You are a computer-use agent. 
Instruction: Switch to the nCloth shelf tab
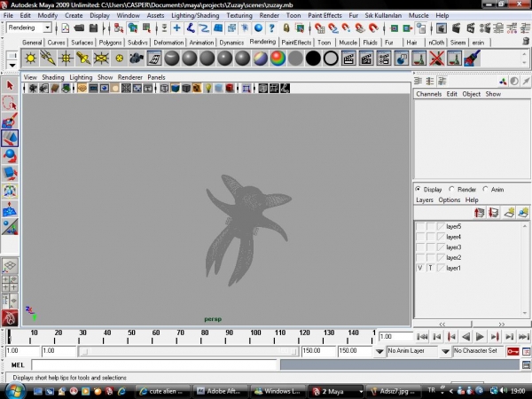[436, 43]
